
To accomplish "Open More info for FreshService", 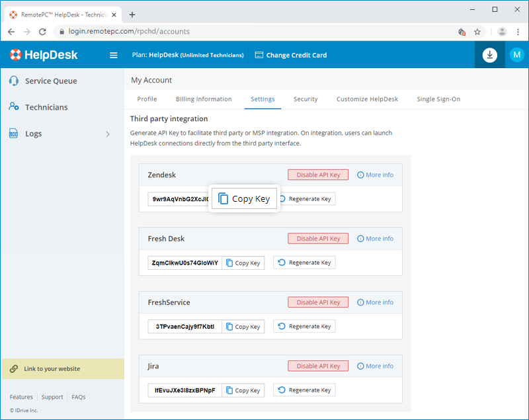I will pos(375,302).
